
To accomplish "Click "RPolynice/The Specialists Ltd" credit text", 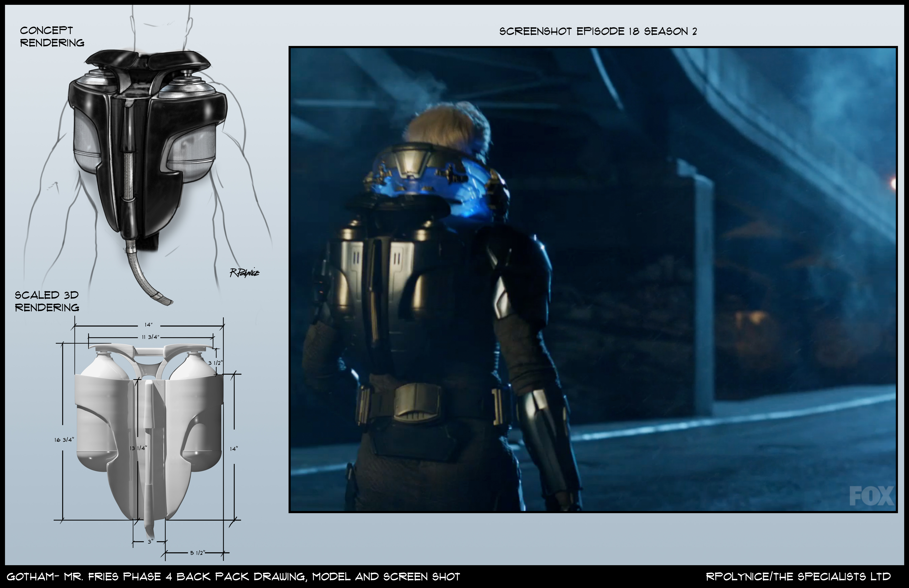I will (x=798, y=577).
